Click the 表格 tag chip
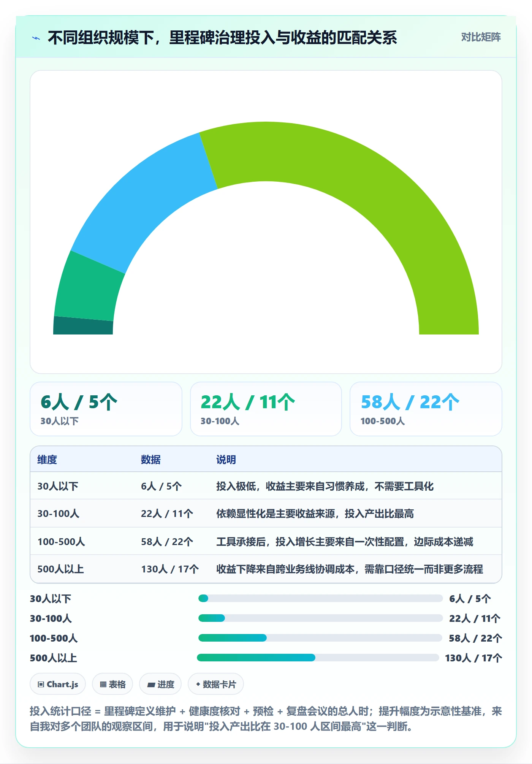 point(112,684)
